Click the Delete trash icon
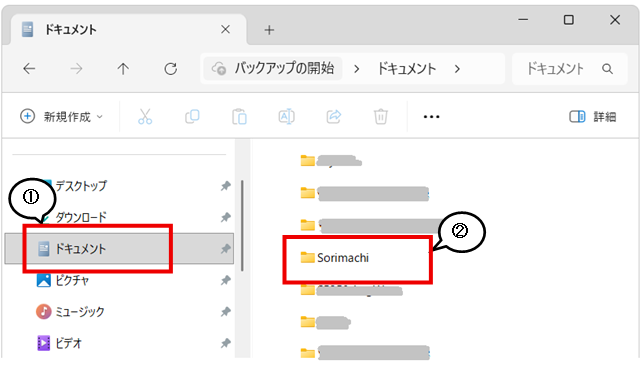This screenshot has height=365, width=641. (x=381, y=116)
